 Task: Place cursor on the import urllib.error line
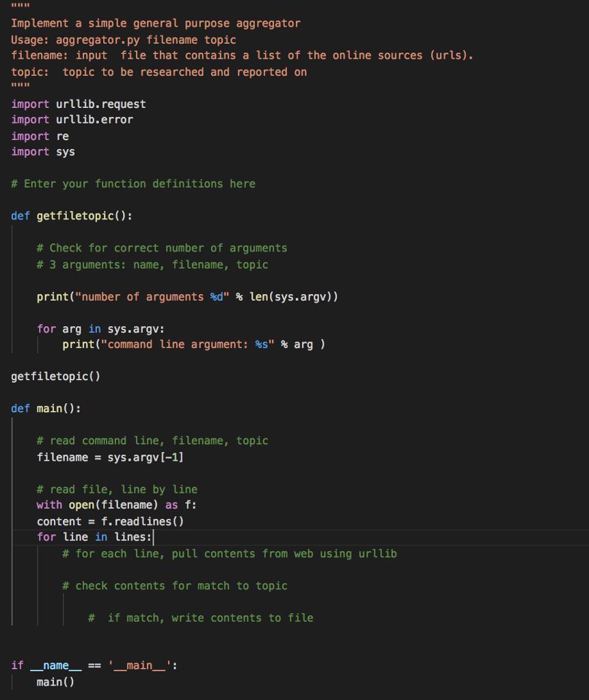(x=72, y=120)
